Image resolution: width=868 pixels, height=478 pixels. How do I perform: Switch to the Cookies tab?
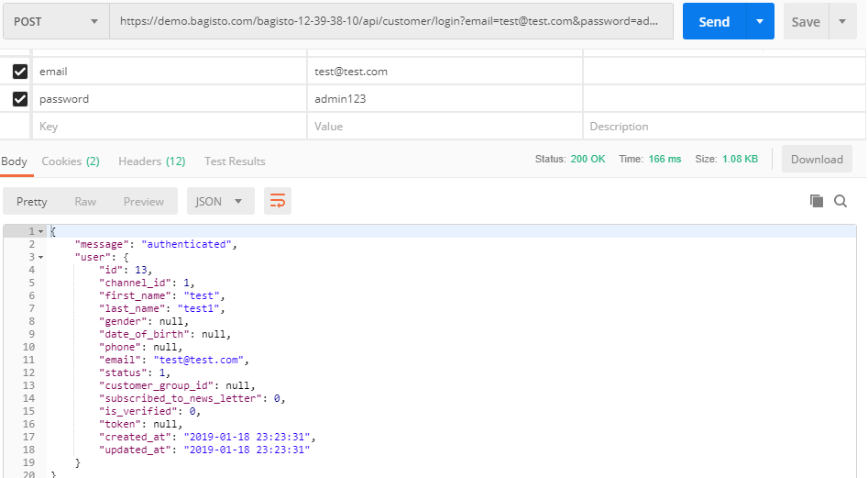tap(71, 161)
